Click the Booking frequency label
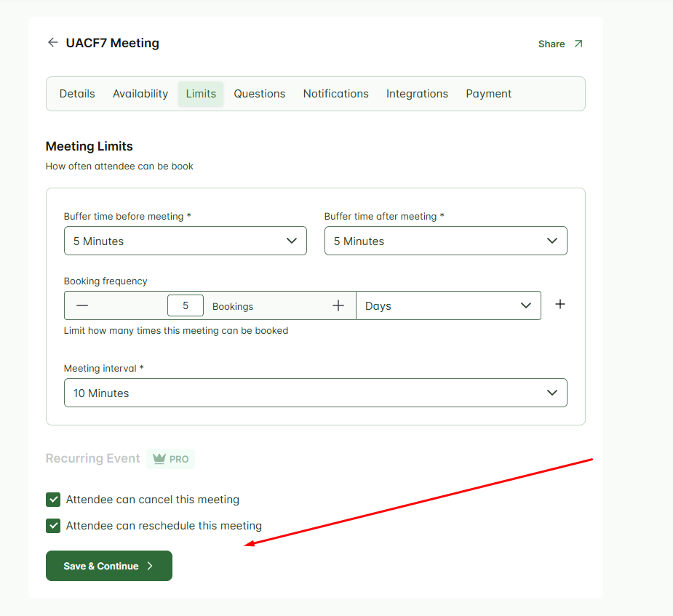The image size is (673, 616). [105, 281]
